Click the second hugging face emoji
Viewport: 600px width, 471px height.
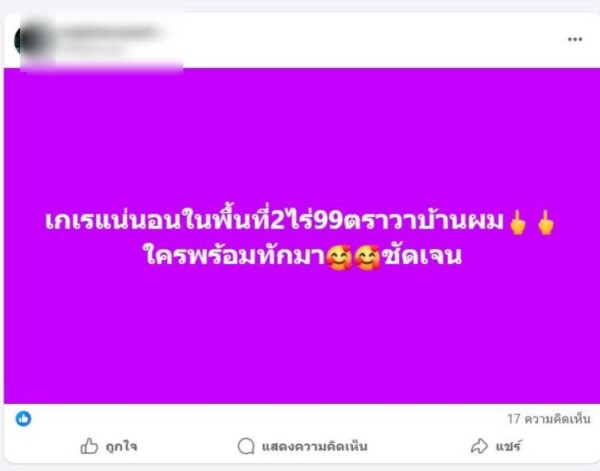click(x=367, y=258)
